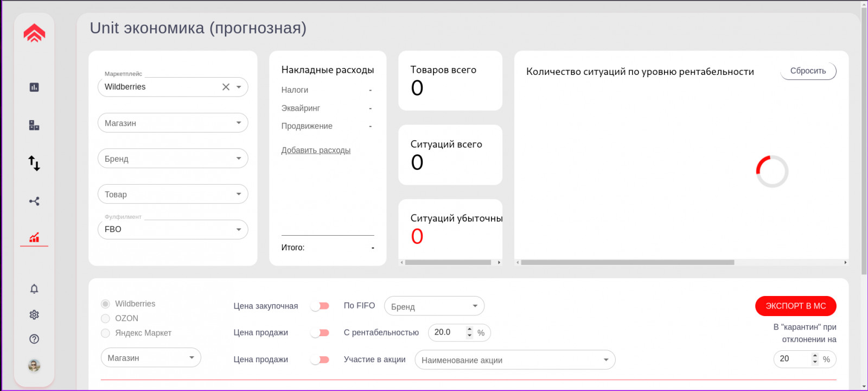This screenshot has height=391, width=868.
Task: Select Wildberries radio button
Action: [105, 304]
